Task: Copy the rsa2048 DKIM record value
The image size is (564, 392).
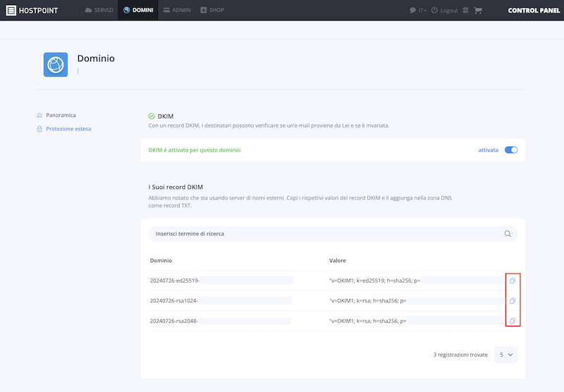Action: 513,321
